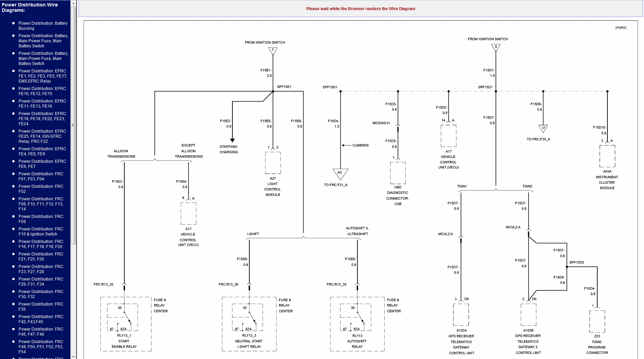
Task: Click the A27 Light Control Module box
Action: 273,163
